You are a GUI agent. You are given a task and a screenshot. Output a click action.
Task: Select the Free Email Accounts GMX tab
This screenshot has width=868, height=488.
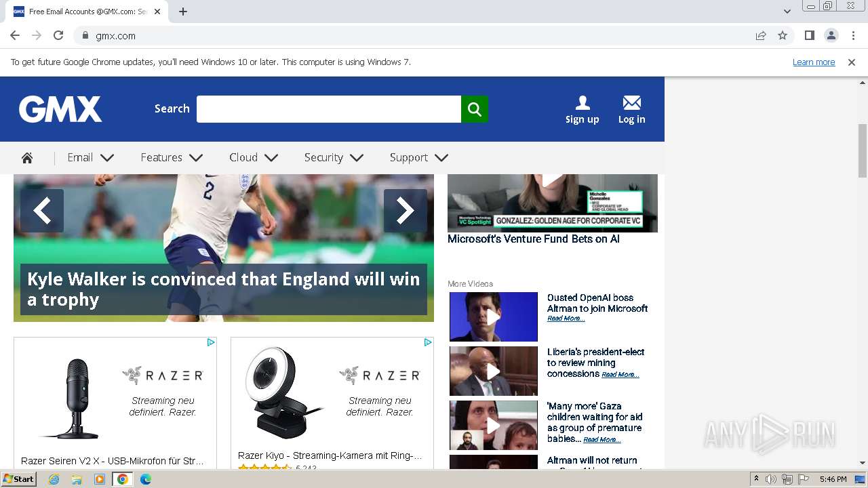[x=88, y=12]
